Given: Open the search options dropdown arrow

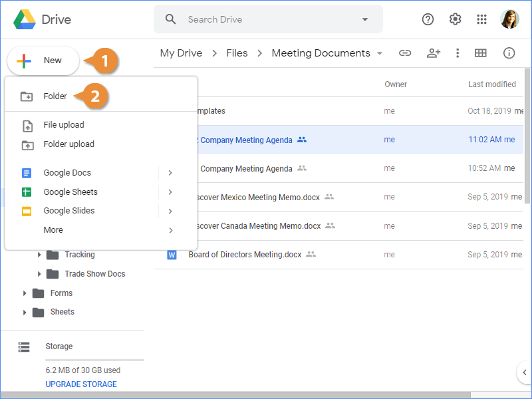Looking at the screenshot, I should pos(364,19).
